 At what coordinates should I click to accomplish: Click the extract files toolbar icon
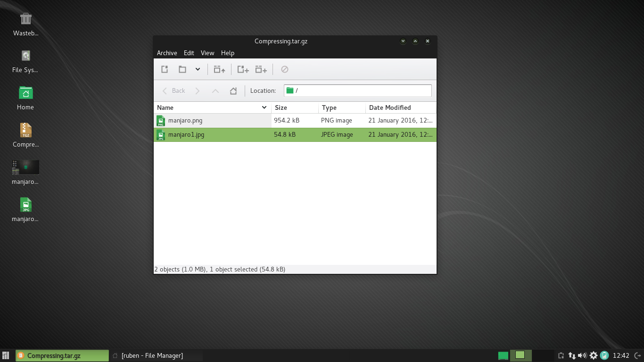219,69
